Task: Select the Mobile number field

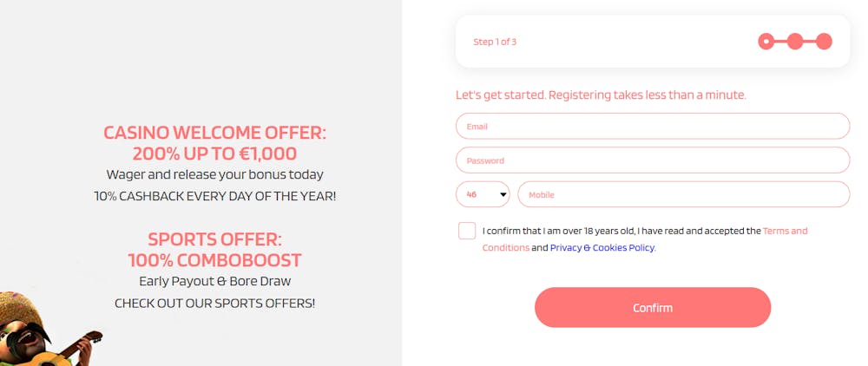Action: [x=684, y=194]
